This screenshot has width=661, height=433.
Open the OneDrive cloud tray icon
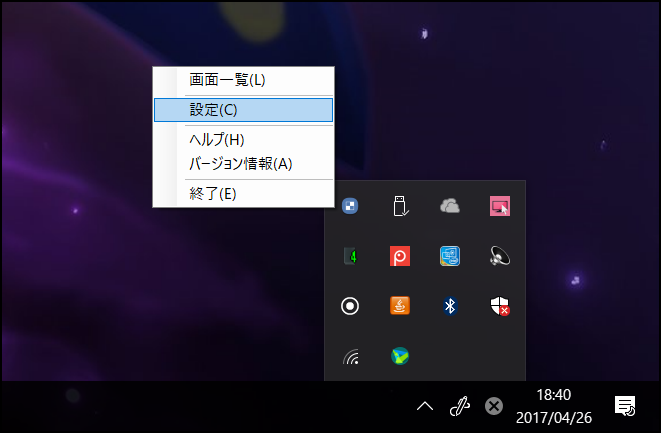pyautogui.click(x=450, y=206)
